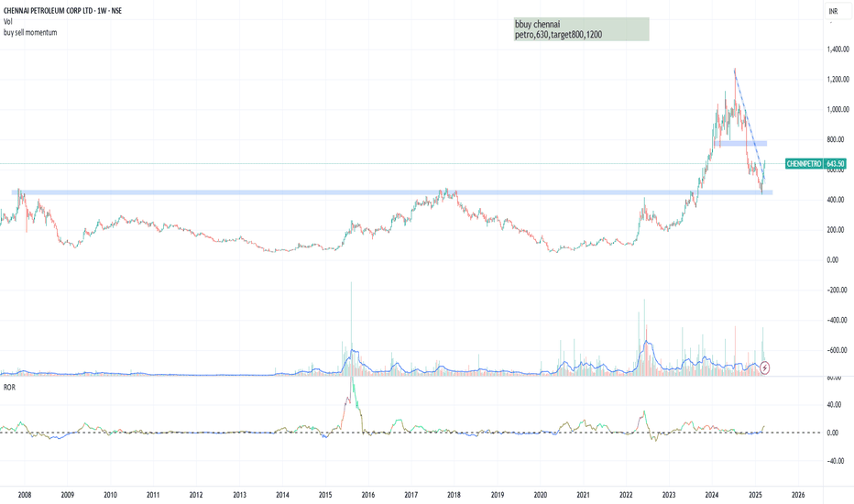Click the 2022 year label
The width and height of the screenshot is (854, 504).
point(627,495)
